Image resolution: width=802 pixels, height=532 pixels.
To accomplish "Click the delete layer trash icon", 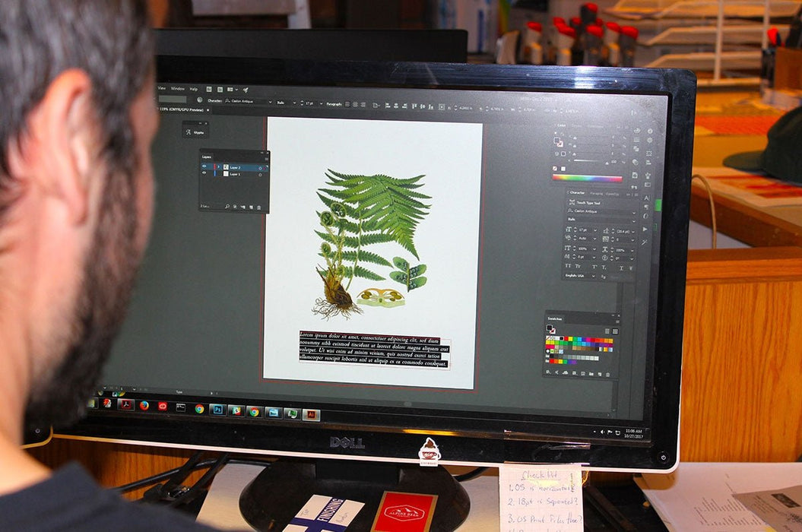I will coord(258,207).
